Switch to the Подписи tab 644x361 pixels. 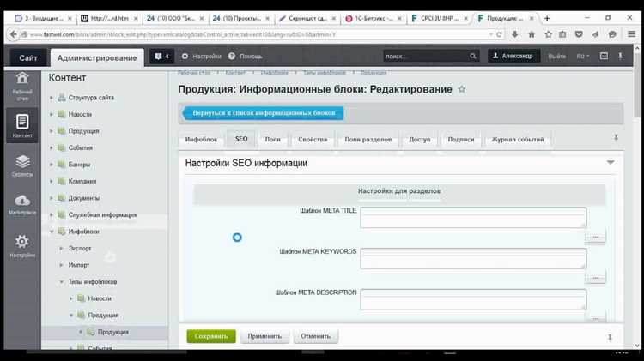click(x=461, y=140)
